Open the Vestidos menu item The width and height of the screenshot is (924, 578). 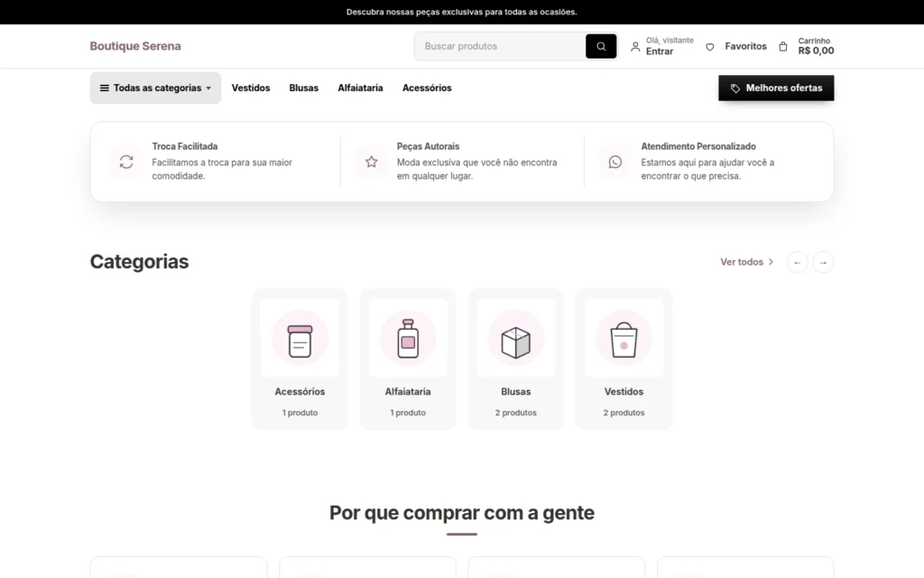tap(251, 88)
